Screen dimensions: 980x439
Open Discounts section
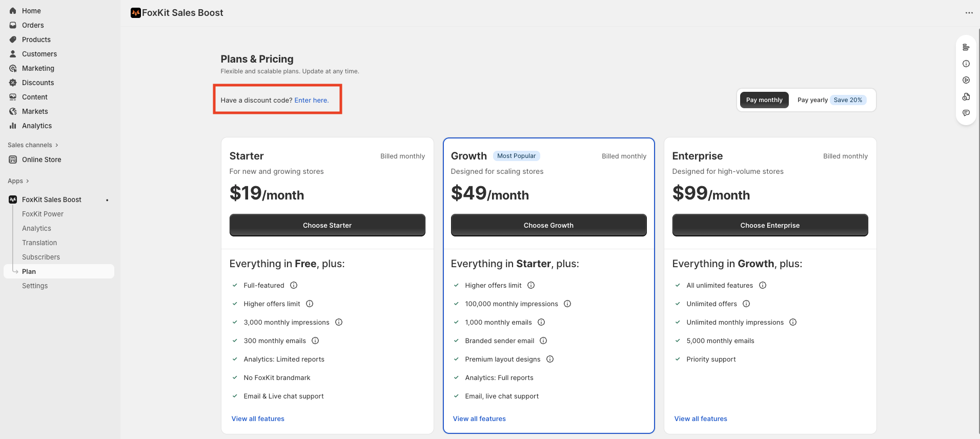(x=38, y=83)
